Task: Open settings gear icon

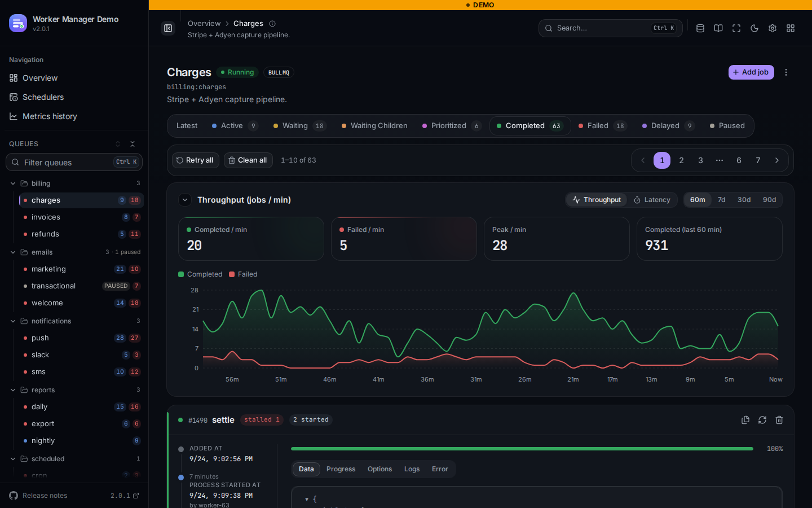Action: click(773, 28)
